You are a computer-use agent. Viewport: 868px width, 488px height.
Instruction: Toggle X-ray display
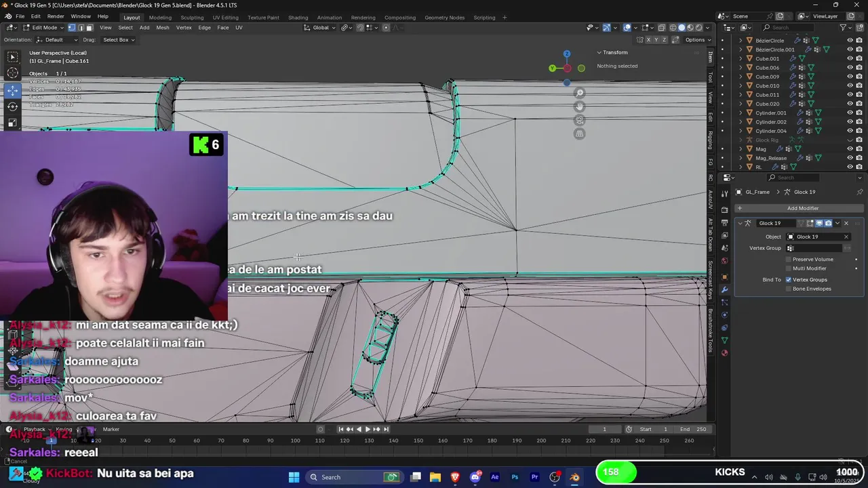[x=661, y=28]
